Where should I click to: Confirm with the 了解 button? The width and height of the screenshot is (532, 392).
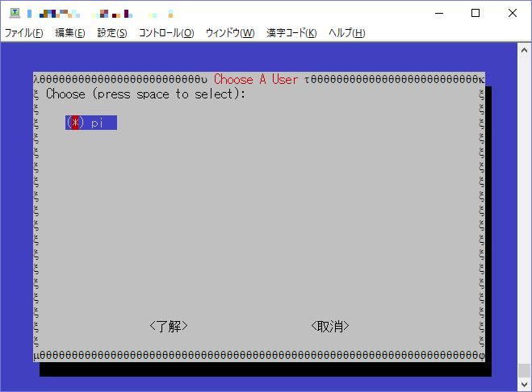[168, 326]
